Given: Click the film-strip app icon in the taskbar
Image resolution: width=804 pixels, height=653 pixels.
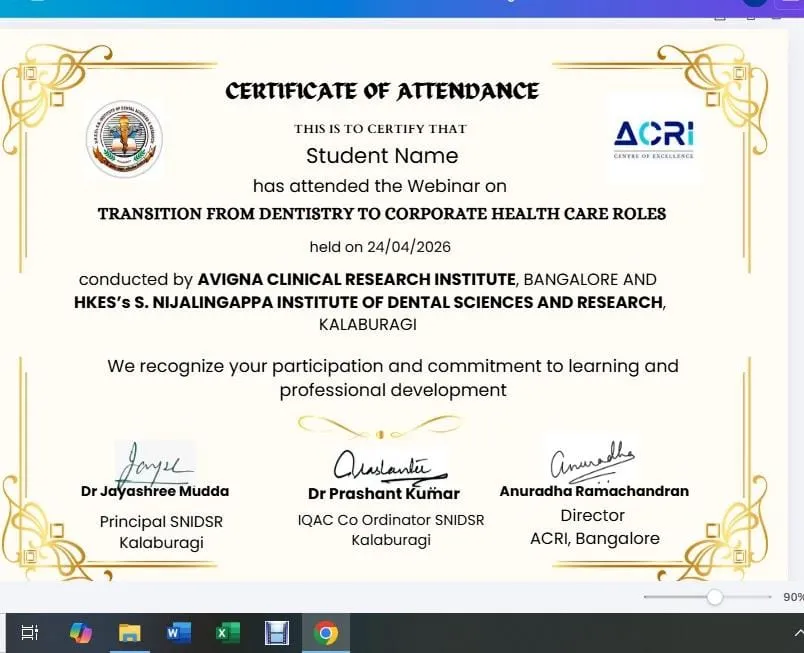Looking at the screenshot, I should pyautogui.click(x=277, y=632).
